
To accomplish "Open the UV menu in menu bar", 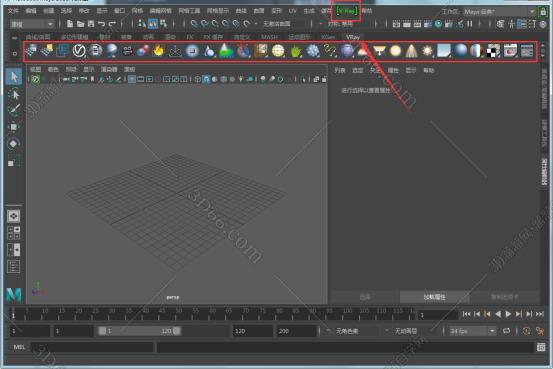I will point(292,11).
